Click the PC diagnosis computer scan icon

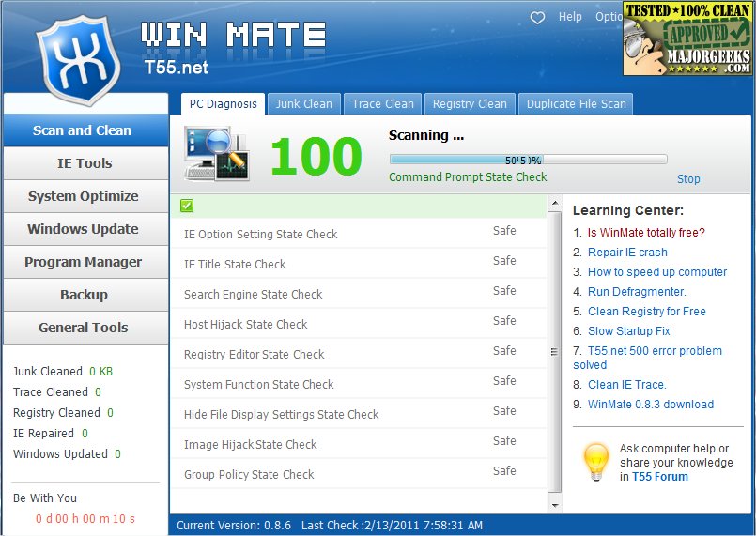point(217,154)
